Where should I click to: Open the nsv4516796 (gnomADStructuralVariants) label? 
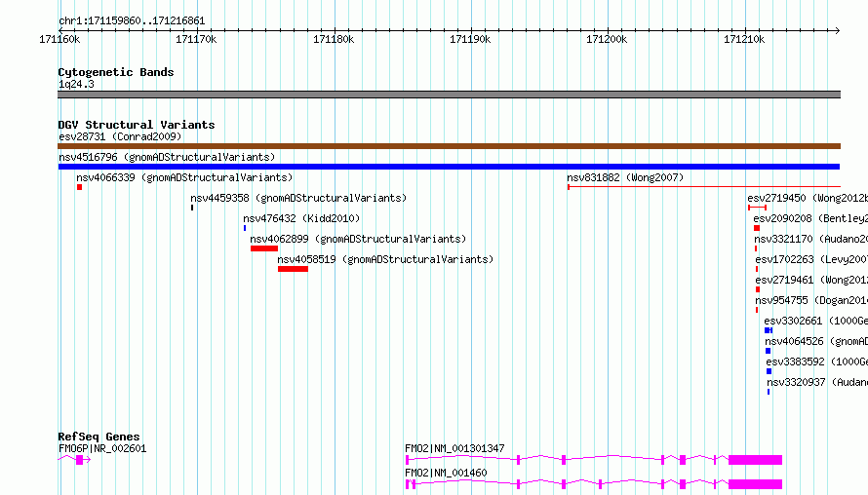point(167,157)
